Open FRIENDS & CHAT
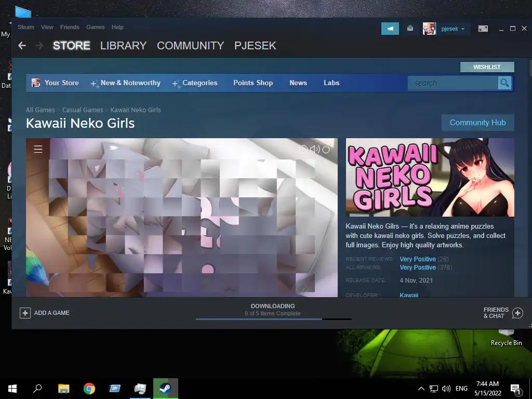Screen dimensions: 532x399 point(496,313)
